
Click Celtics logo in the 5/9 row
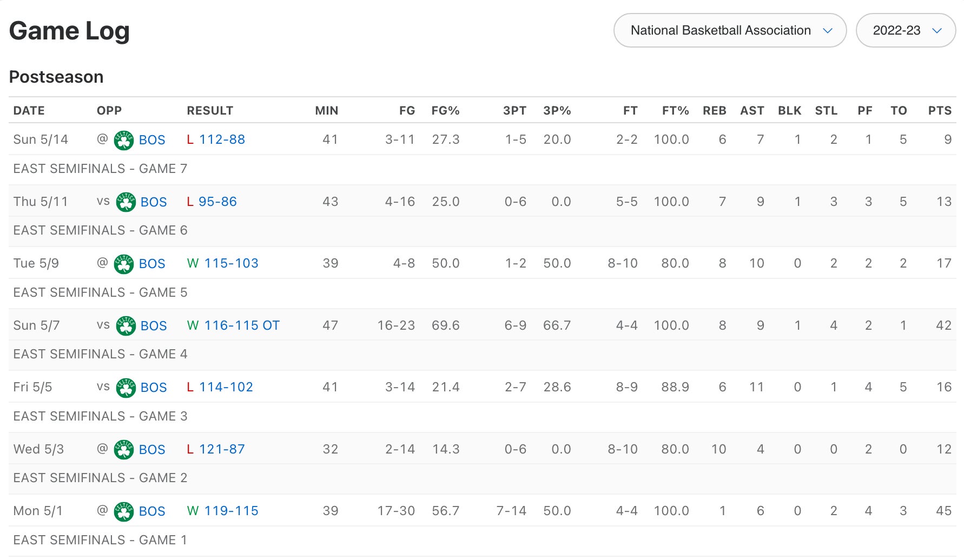point(124,264)
